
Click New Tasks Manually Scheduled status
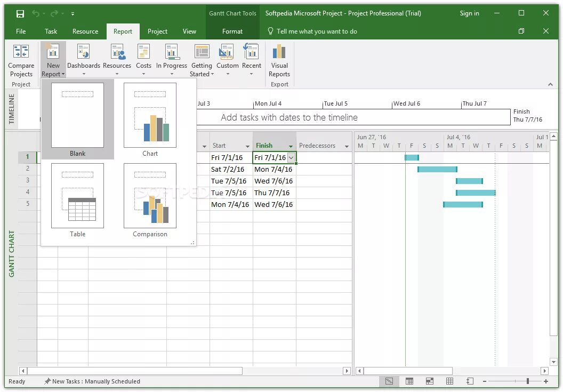92,381
